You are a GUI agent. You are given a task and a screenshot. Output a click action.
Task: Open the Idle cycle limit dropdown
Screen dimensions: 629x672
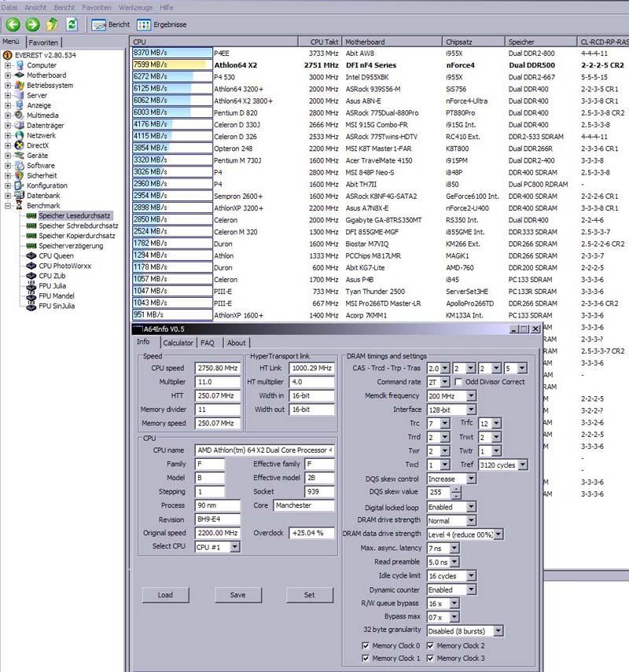[471, 575]
